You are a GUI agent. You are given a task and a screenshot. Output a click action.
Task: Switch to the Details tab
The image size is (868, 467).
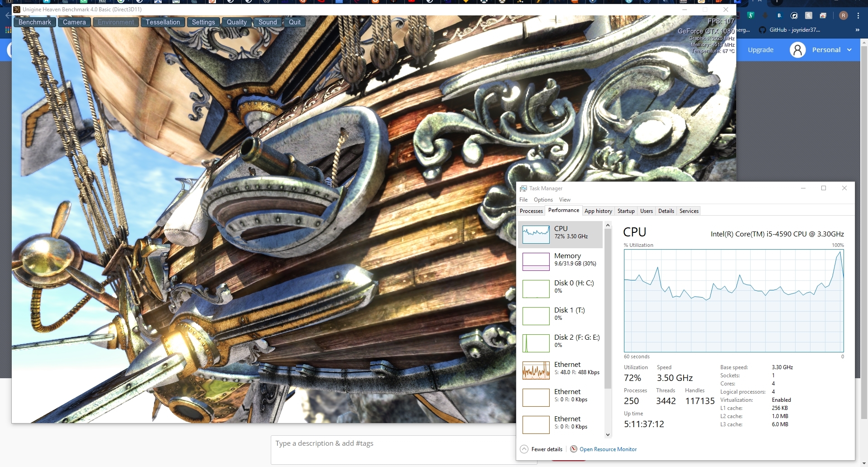click(x=666, y=211)
